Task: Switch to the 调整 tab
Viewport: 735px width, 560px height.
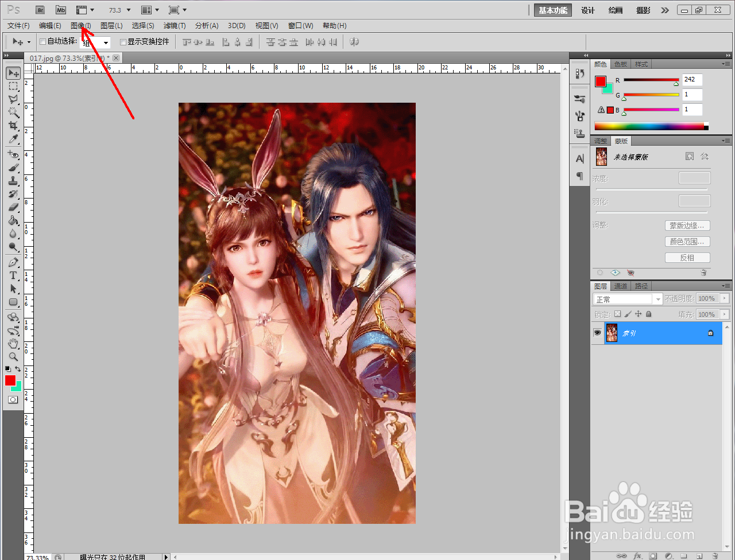Action: click(x=601, y=141)
